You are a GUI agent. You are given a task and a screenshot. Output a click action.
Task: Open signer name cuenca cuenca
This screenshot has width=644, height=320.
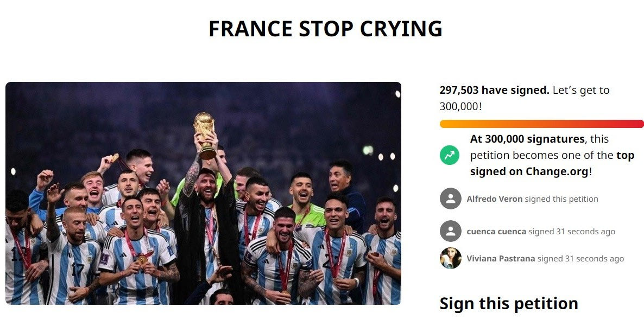click(x=496, y=232)
